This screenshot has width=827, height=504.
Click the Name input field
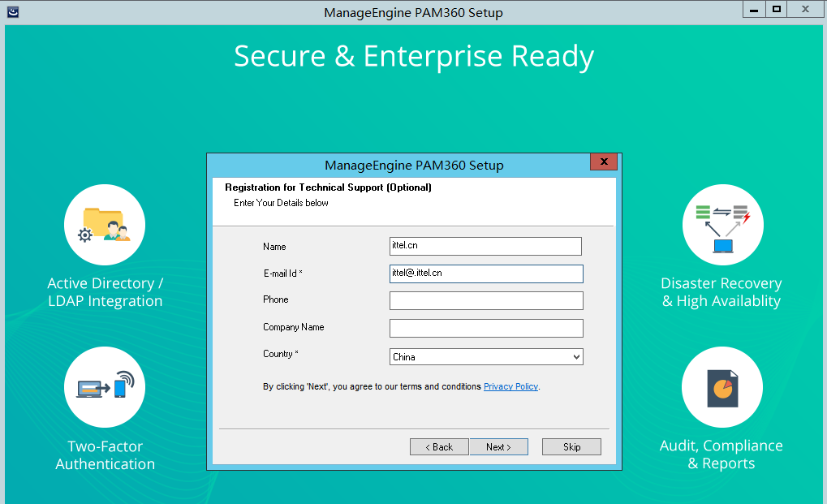pos(485,246)
